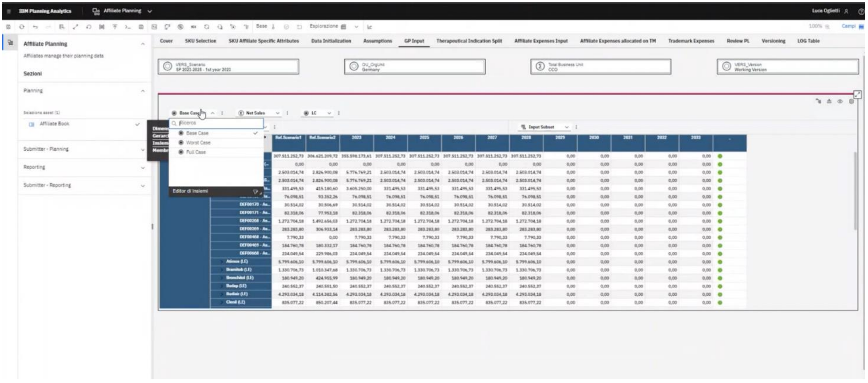Click the expand-to-fullscreen icon on the grid widget

point(857,95)
